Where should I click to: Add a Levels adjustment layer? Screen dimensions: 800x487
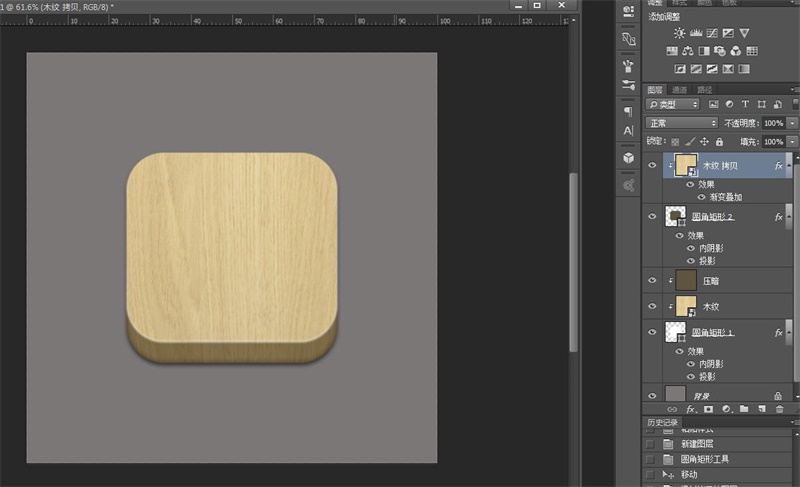coord(696,33)
